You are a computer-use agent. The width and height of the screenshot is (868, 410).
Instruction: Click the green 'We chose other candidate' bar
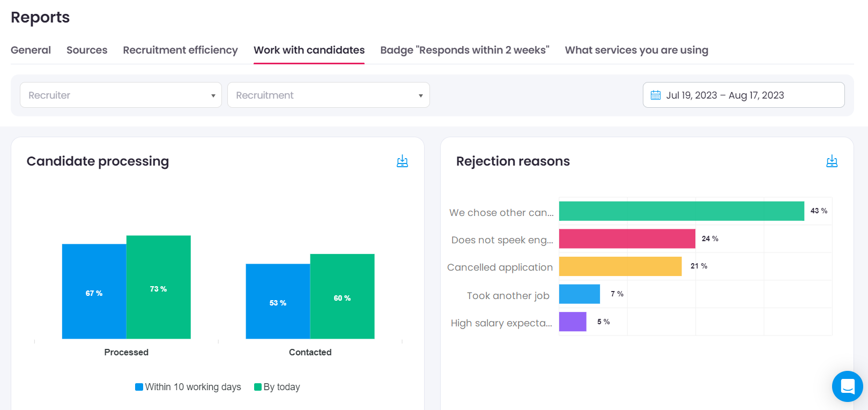tap(681, 211)
